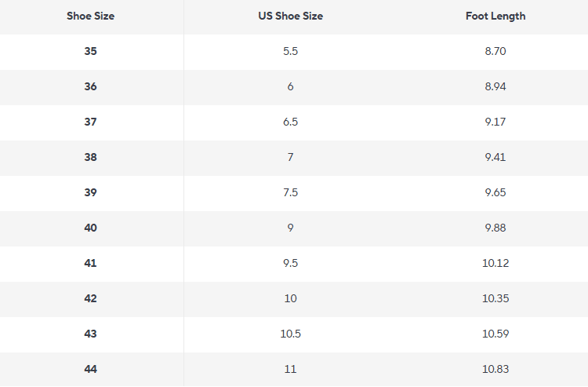Select shoe size 43 cell
The image size is (588, 387).
coord(90,334)
